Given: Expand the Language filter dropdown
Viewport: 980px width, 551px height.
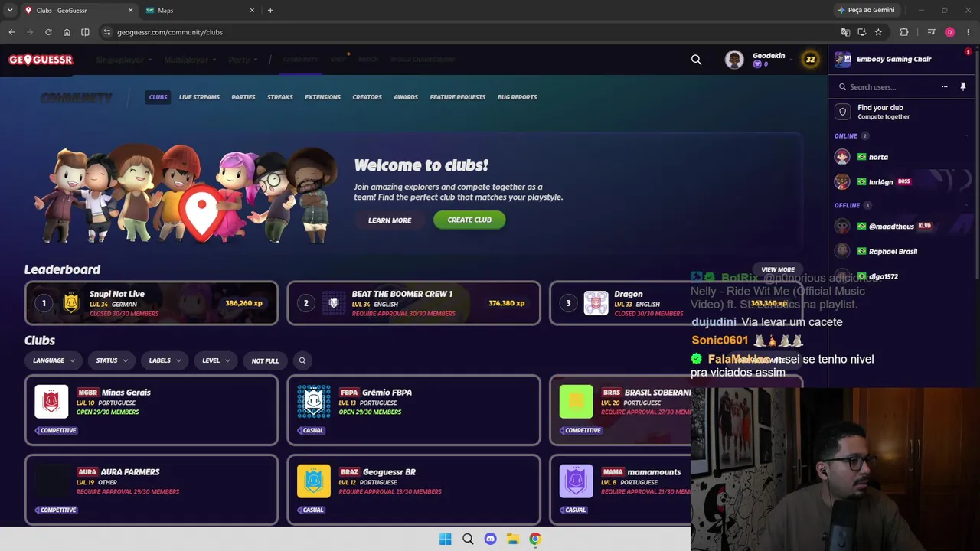Looking at the screenshot, I should (x=54, y=360).
